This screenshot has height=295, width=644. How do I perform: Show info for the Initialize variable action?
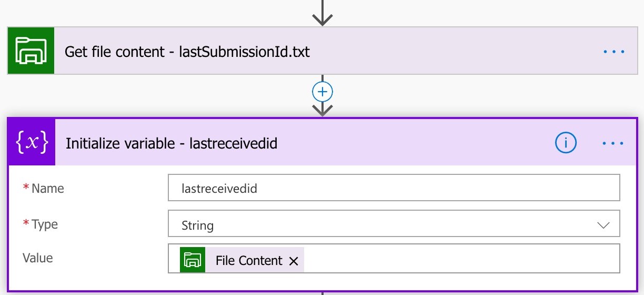(566, 142)
